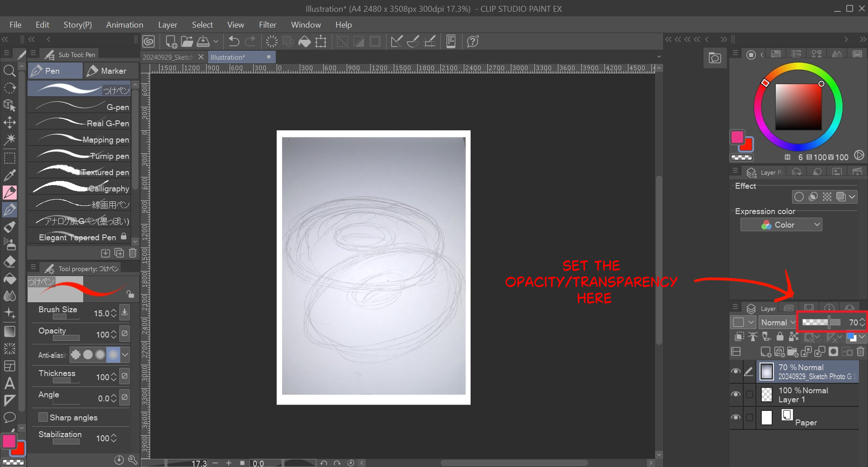Delete layer using trash icon
The height and width of the screenshot is (467, 868).
pyautogui.click(x=860, y=352)
